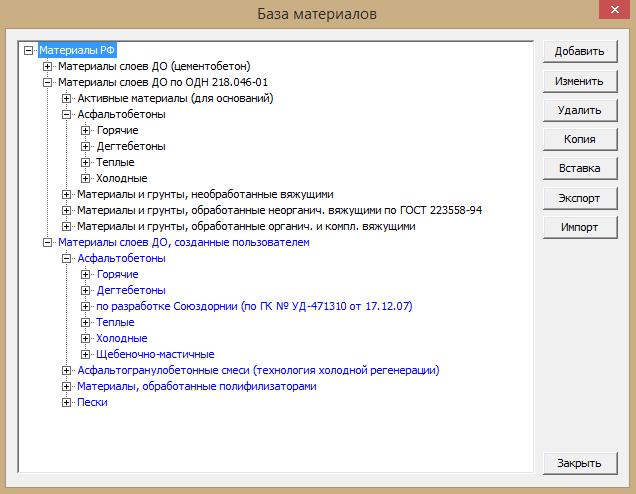Select the black Горячие tree item
Image resolution: width=636 pixels, height=494 pixels.
tap(117, 131)
